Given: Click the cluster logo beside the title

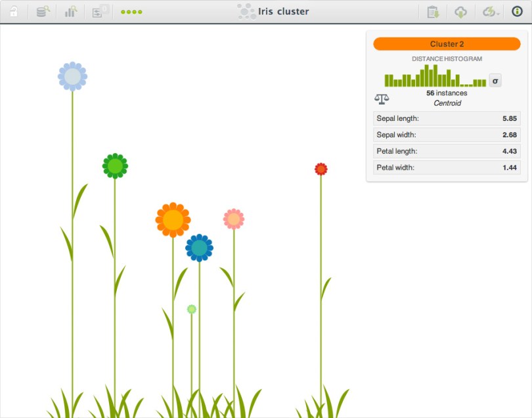Looking at the screenshot, I should [246, 11].
